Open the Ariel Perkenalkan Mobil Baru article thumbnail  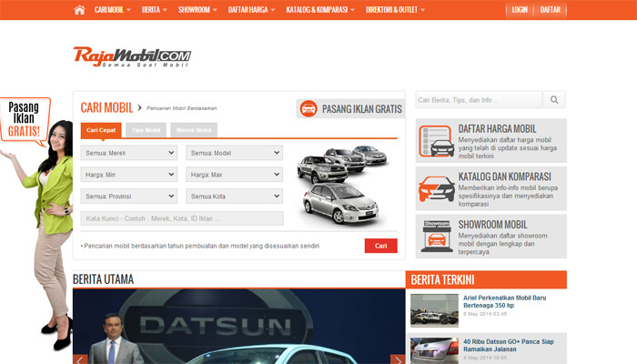[x=434, y=311]
